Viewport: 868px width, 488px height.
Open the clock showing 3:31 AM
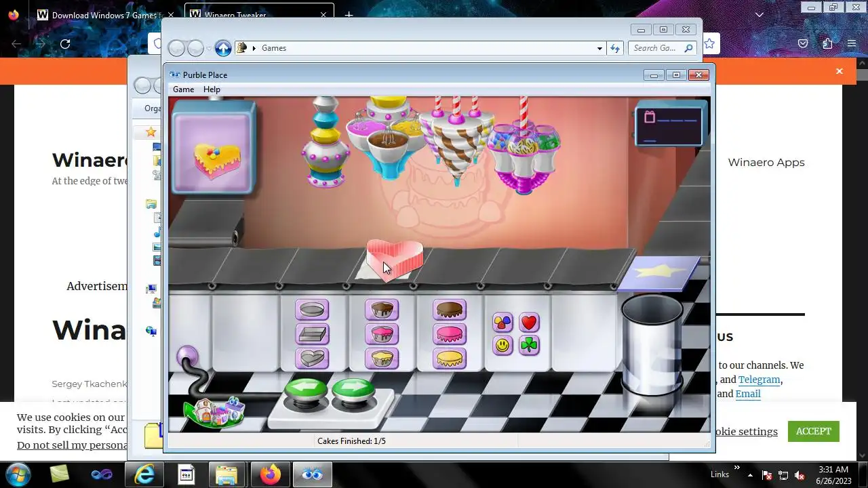[833, 474]
